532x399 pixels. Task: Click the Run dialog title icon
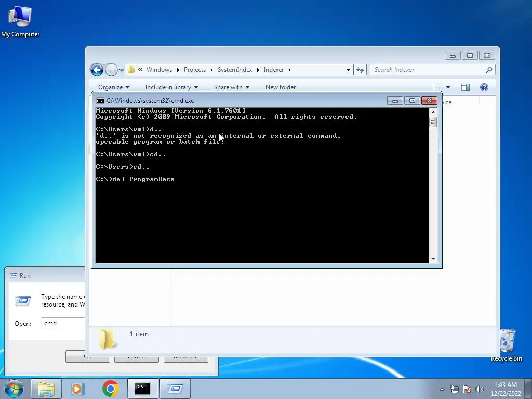[x=14, y=275]
